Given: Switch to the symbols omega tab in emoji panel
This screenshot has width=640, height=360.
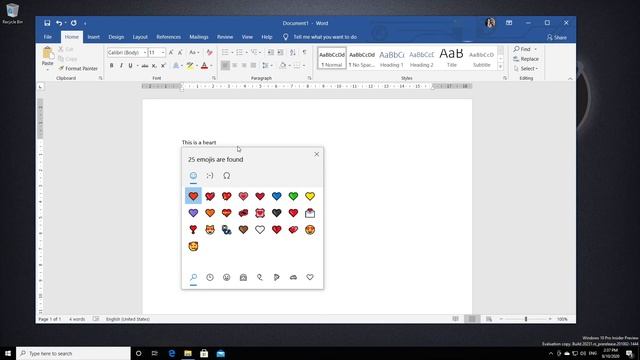Looking at the screenshot, I should pos(227,176).
